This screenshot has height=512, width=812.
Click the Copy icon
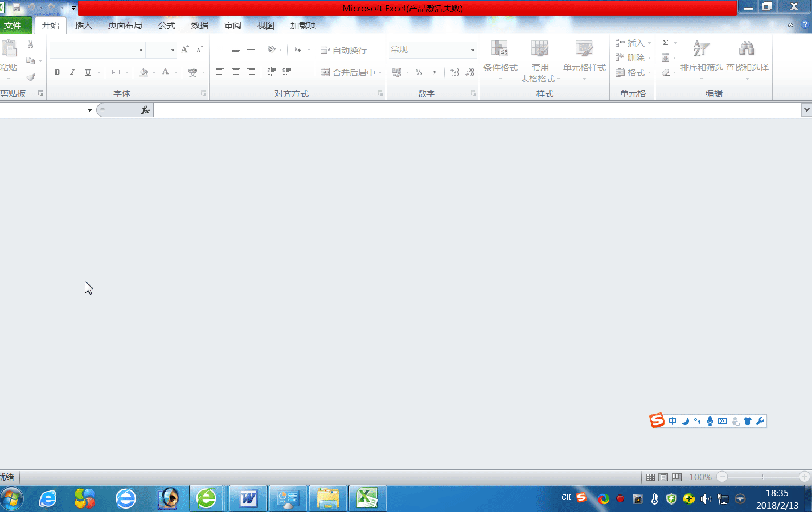click(x=31, y=60)
